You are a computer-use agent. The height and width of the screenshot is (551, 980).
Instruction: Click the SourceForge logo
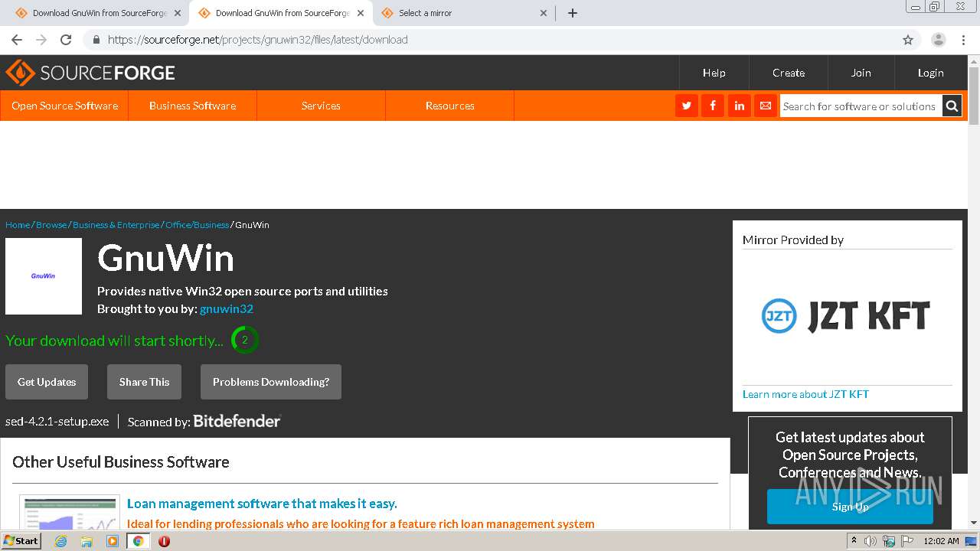(x=90, y=73)
